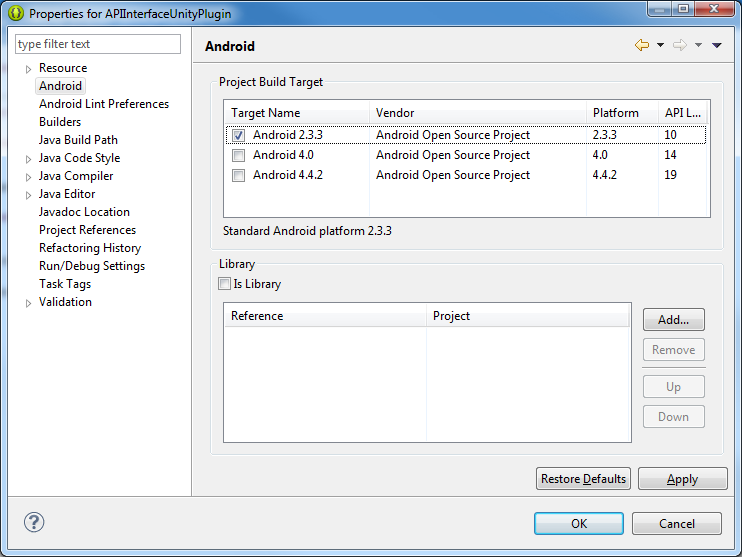742x557 pixels.
Task: Expand the Resource tree node
Action: 28,69
